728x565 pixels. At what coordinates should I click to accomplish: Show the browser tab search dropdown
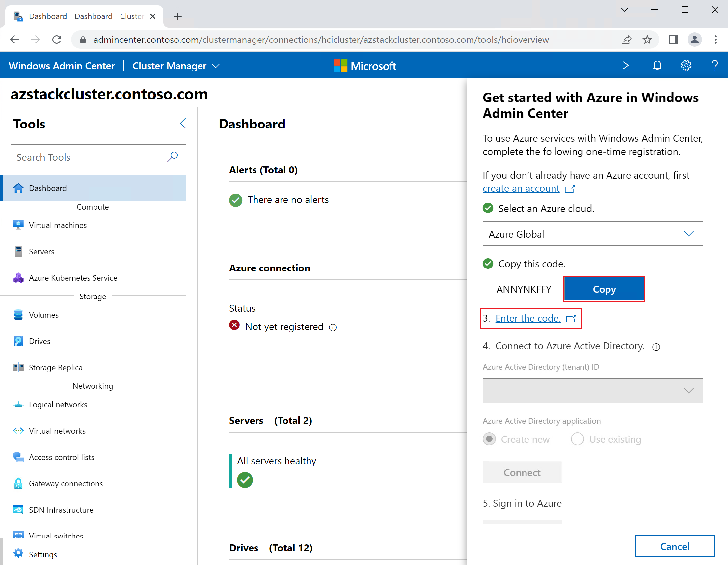[x=625, y=10]
